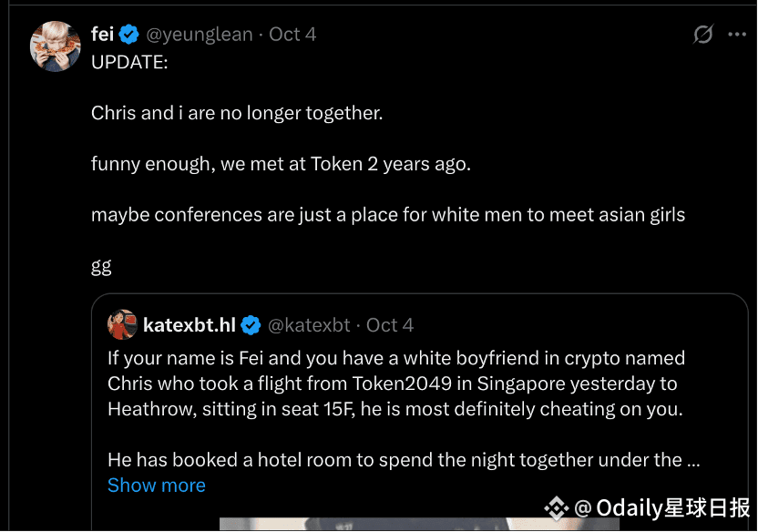Open katexbt.hl's small avatar in quoted post
The width and height of the screenshot is (758, 532).
click(122, 325)
